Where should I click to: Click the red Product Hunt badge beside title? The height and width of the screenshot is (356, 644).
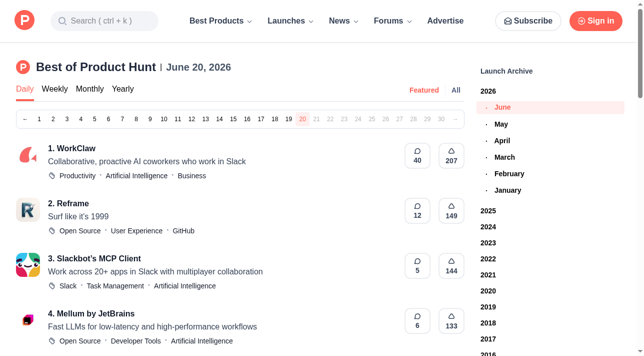[x=23, y=67]
